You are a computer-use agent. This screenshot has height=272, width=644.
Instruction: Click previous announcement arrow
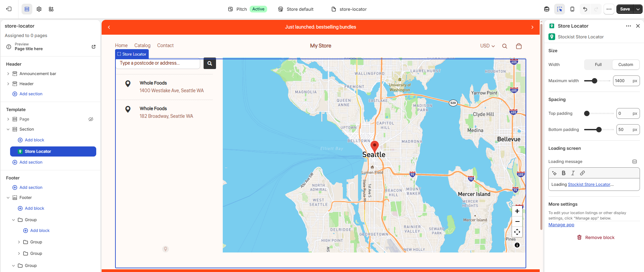tap(109, 27)
